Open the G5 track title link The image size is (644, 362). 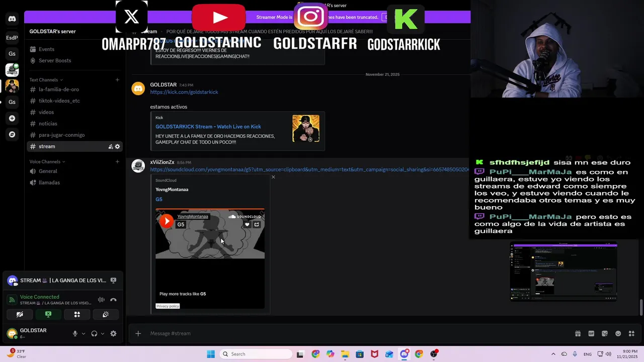click(158, 200)
